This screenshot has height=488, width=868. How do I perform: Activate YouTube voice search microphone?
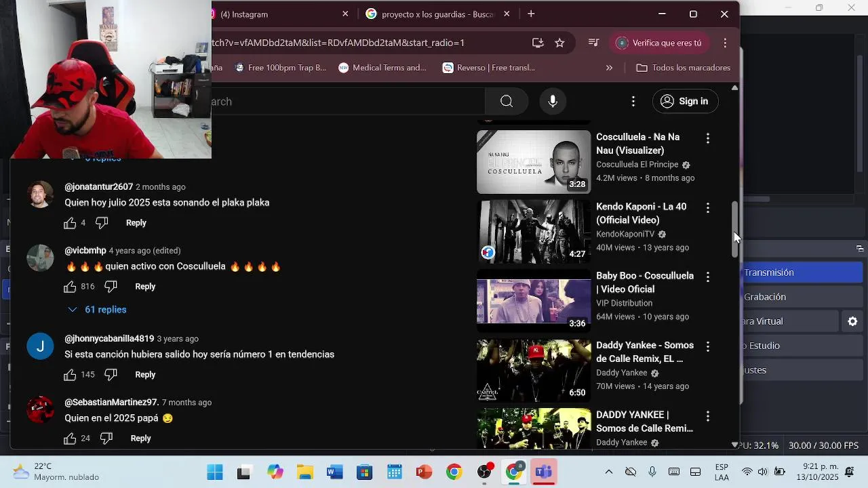(553, 102)
